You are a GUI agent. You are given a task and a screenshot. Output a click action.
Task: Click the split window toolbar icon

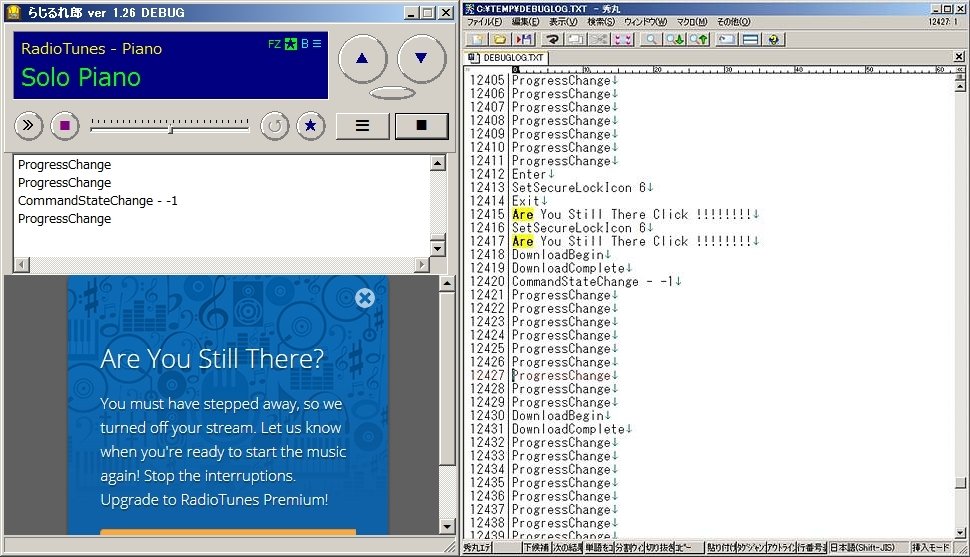tap(750, 40)
